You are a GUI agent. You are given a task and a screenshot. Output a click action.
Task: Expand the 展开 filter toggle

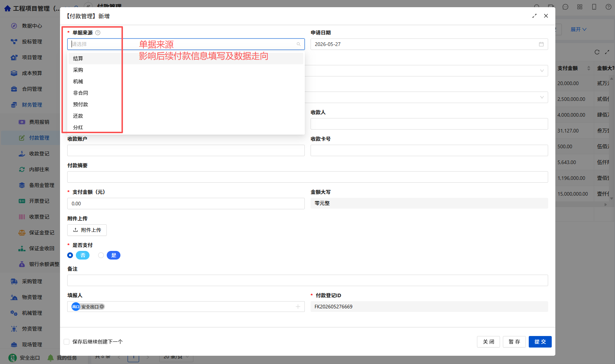(578, 29)
